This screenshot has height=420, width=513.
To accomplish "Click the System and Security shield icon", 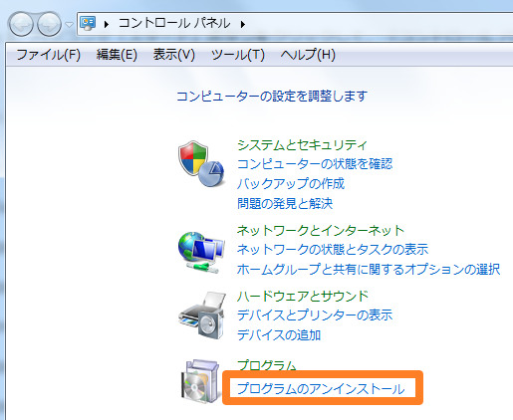I will (201, 163).
